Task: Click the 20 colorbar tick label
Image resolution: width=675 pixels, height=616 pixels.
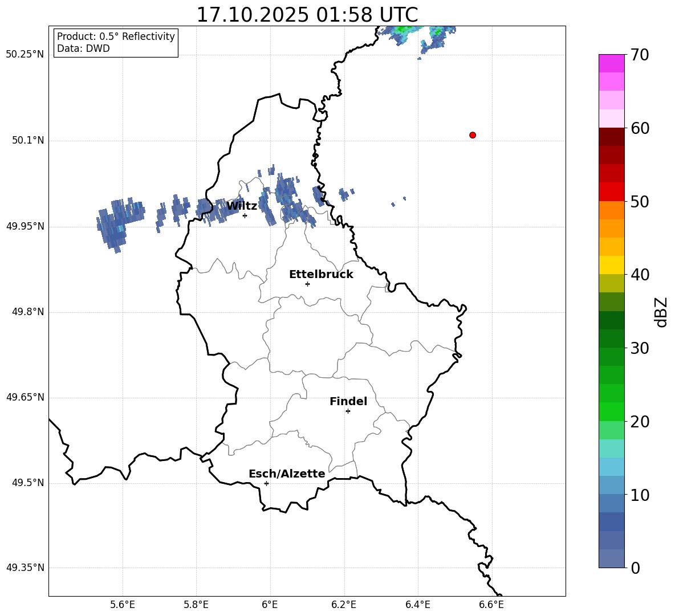Action: (x=640, y=422)
